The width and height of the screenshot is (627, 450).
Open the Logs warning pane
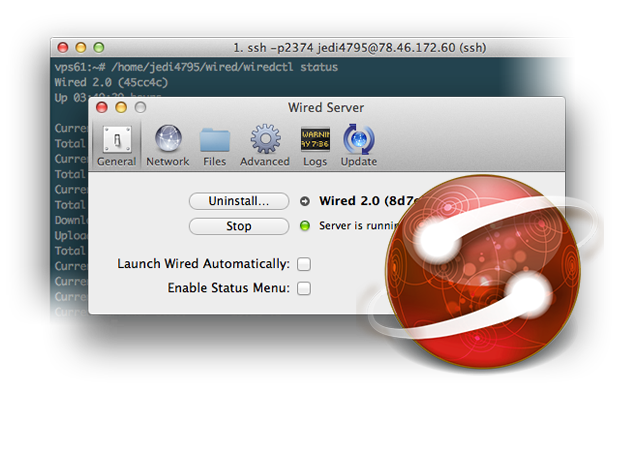pyautogui.click(x=315, y=140)
